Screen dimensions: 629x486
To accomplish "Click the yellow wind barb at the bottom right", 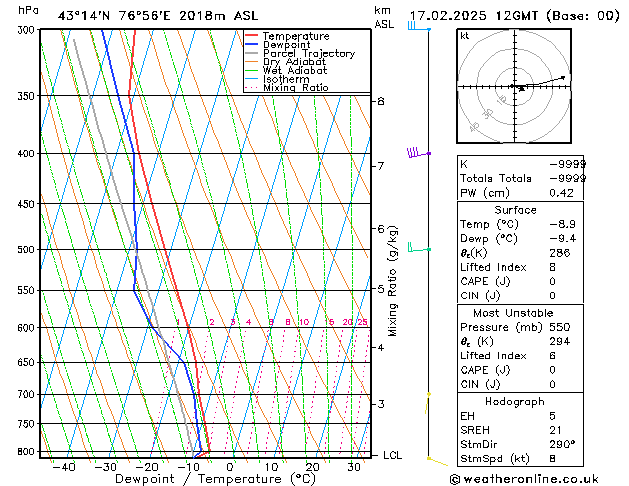I will point(436,460).
